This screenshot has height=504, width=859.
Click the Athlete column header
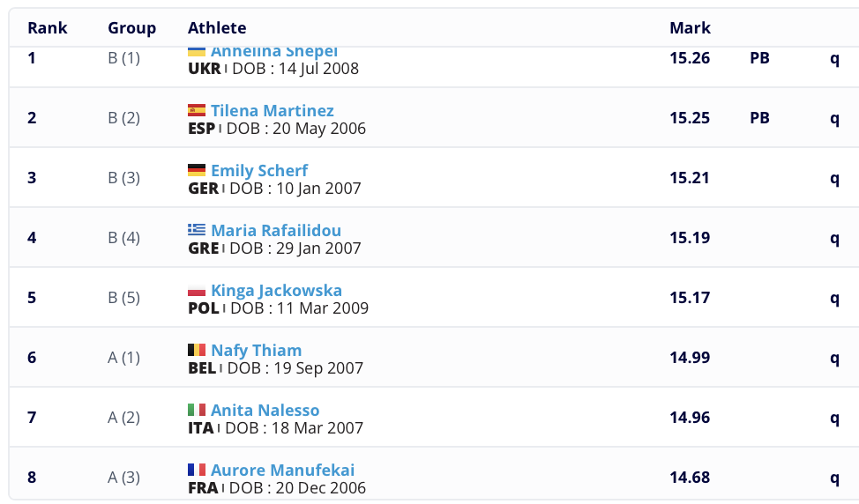[217, 28]
